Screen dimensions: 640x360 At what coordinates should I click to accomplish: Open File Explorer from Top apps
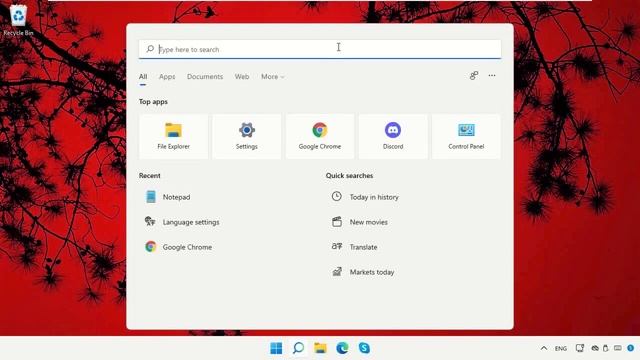point(173,136)
